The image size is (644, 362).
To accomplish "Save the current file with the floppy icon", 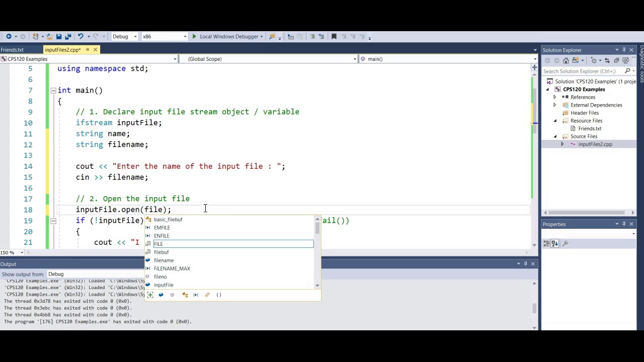I will (x=59, y=36).
